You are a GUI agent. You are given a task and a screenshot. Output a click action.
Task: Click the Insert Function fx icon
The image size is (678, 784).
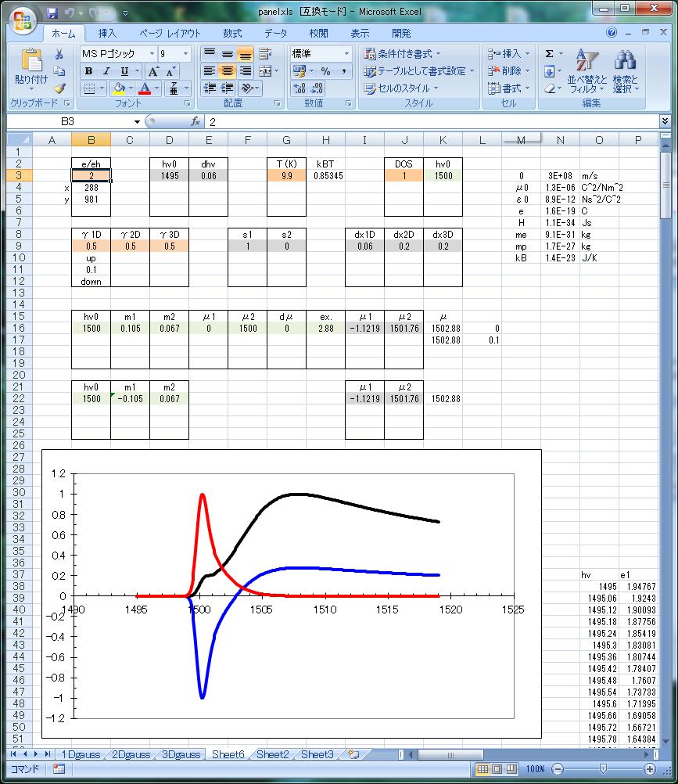(196, 121)
